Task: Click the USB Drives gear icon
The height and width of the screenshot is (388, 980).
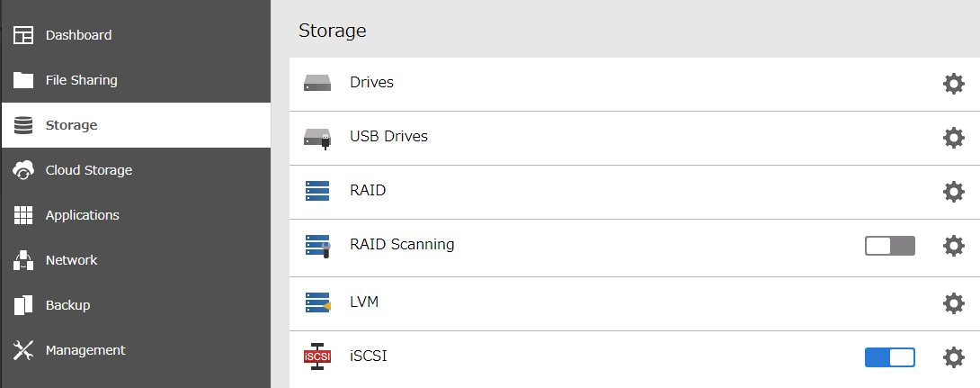Action: (x=953, y=138)
